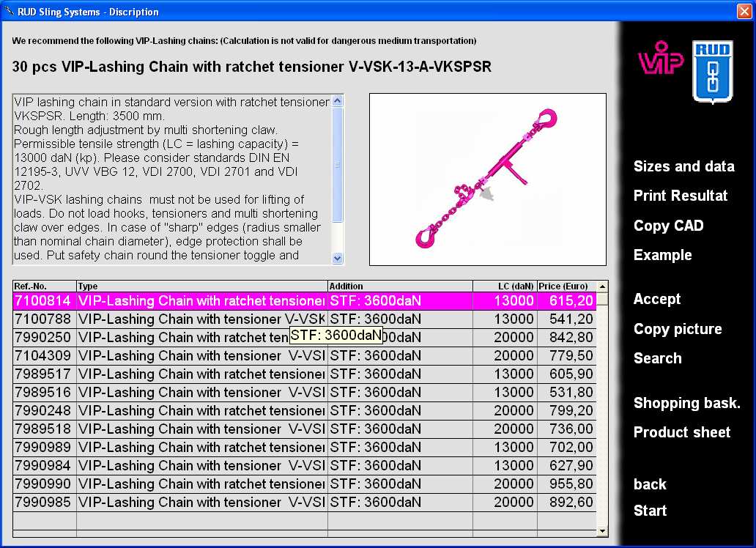This screenshot has height=548, width=756.
Task: Click the LC (daN) column header
Action: pyautogui.click(x=505, y=286)
